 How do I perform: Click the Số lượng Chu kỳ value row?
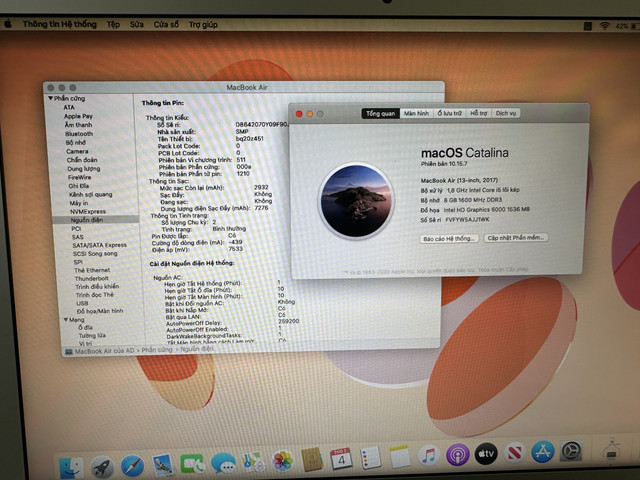pos(189,222)
